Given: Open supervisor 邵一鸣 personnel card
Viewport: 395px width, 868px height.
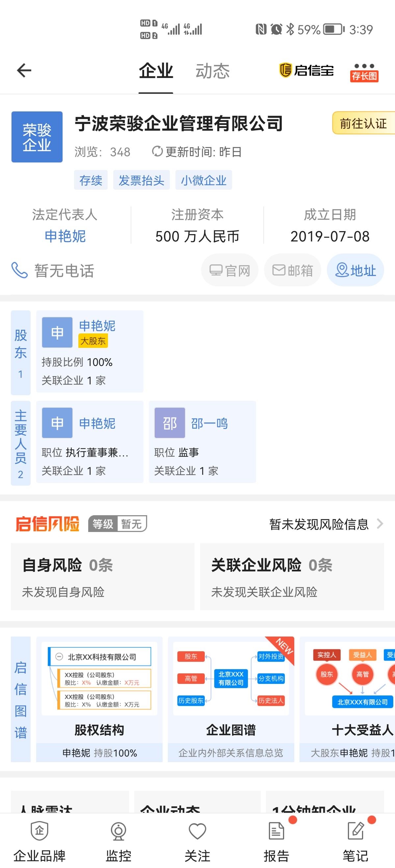Looking at the screenshot, I should point(202,442).
